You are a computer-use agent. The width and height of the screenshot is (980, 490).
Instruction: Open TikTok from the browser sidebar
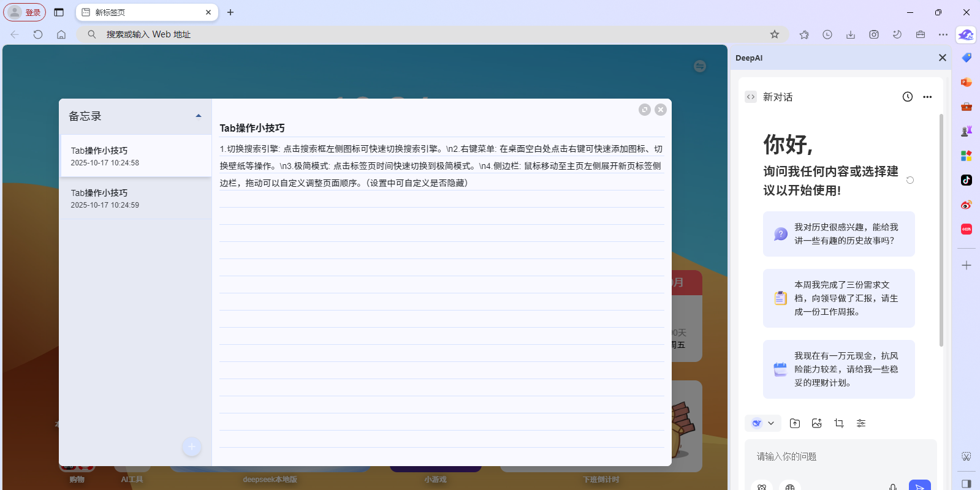point(967,180)
